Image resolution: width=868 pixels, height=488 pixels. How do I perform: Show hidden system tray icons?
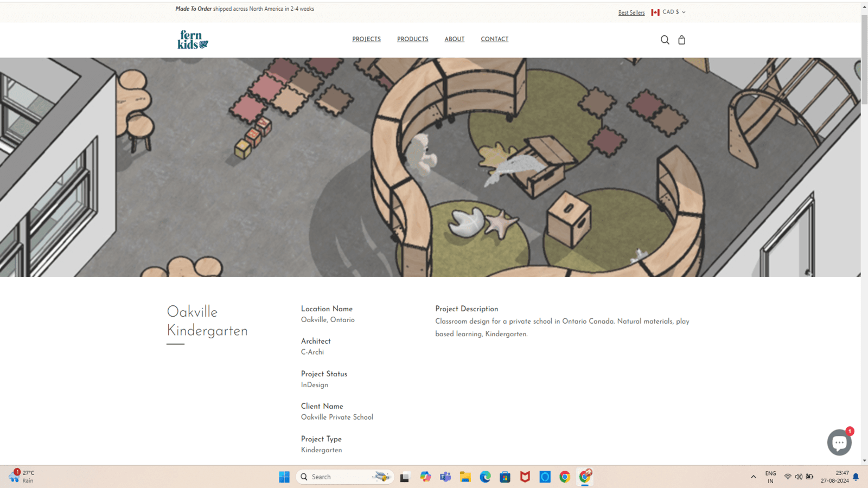753,477
